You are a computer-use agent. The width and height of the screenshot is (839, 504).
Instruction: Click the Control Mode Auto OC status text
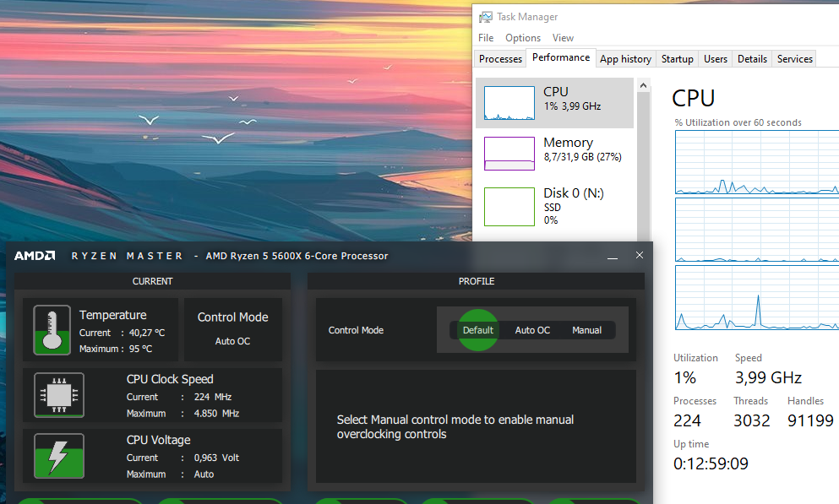(232, 341)
